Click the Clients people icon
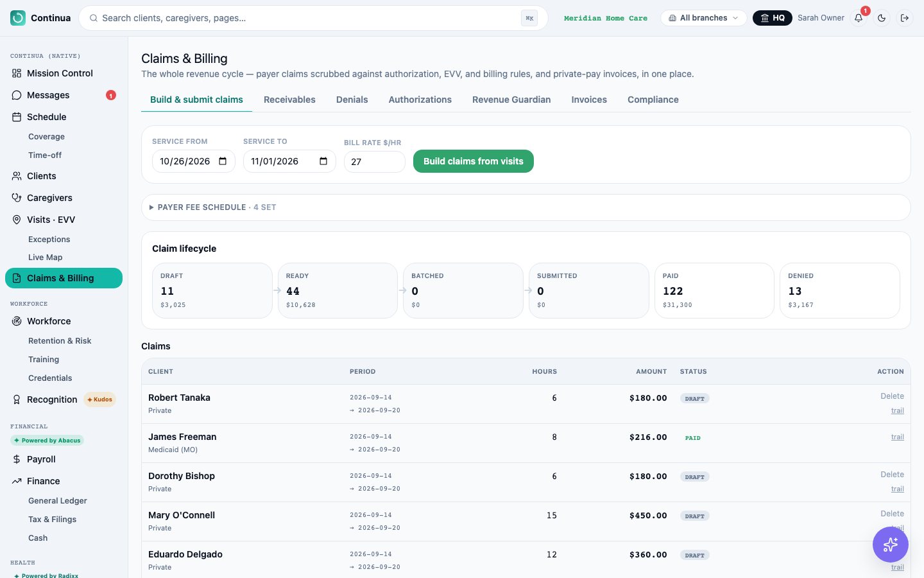Viewport: 924px width, 578px height. pos(17,176)
